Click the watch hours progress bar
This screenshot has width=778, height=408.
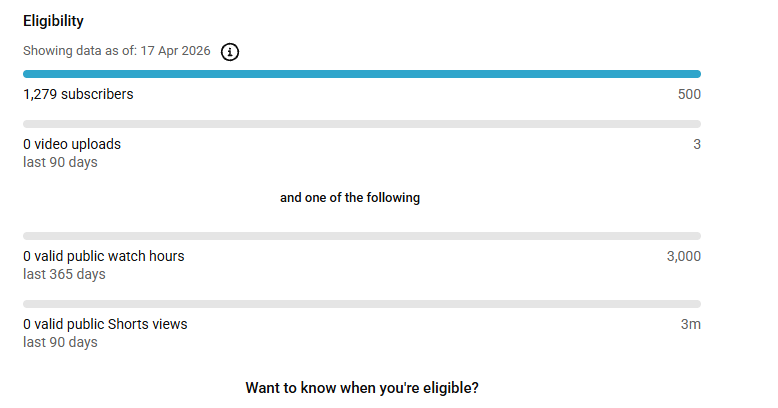pos(362,236)
